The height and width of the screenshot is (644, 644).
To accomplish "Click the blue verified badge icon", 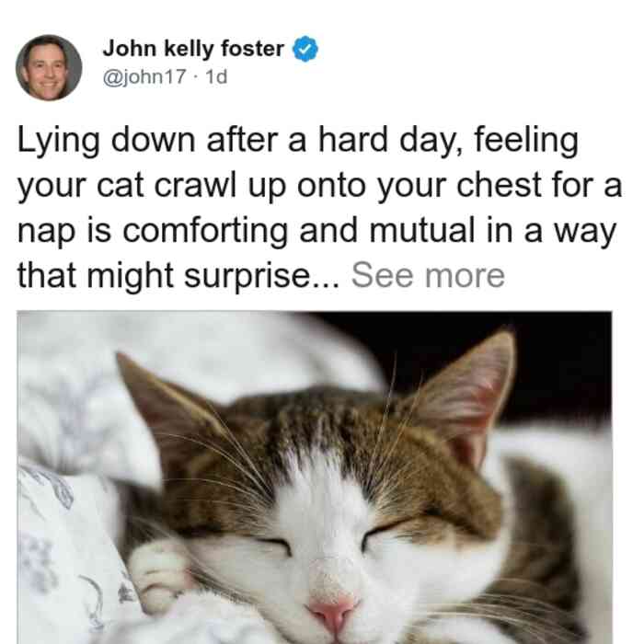I will [305, 49].
